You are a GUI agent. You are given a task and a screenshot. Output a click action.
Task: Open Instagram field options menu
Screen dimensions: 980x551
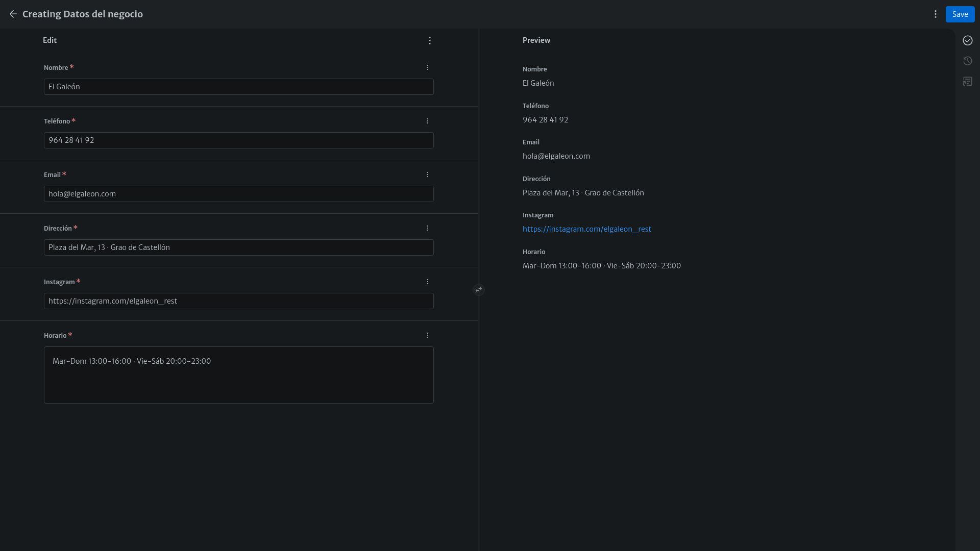coord(428,282)
